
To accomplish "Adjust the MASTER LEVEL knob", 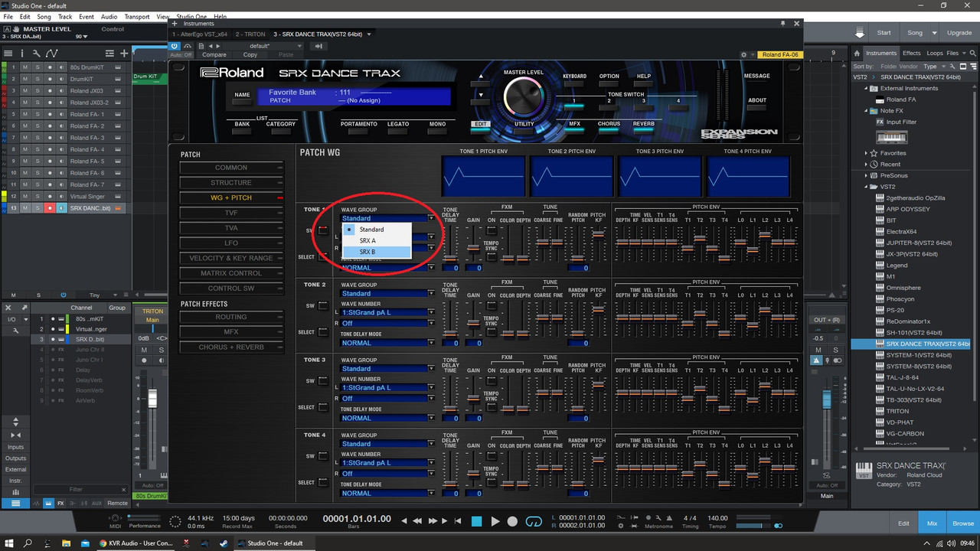I will pos(524,98).
